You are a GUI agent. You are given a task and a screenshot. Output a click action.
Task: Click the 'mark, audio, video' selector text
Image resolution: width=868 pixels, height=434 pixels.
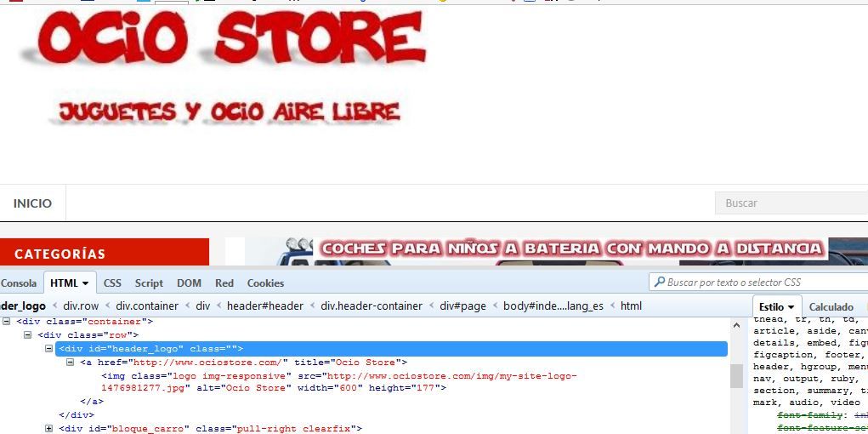point(807,403)
